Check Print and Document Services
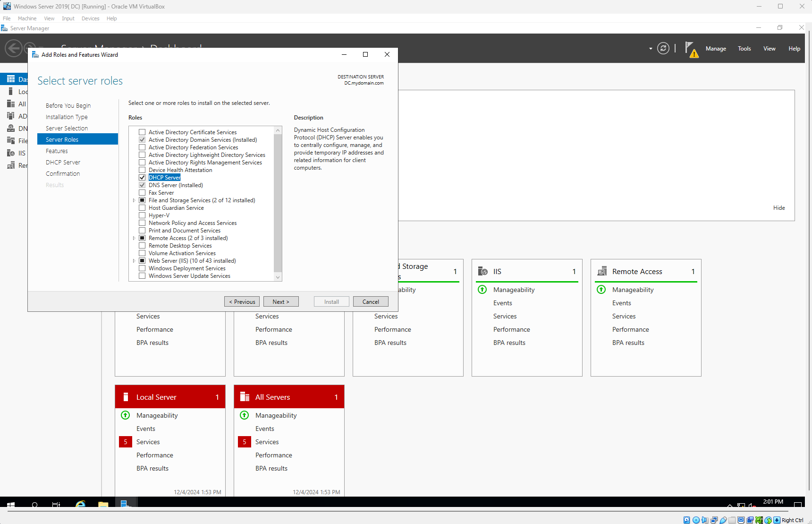Image resolution: width=812 pixels, height=524 pixels. point(142,231)
